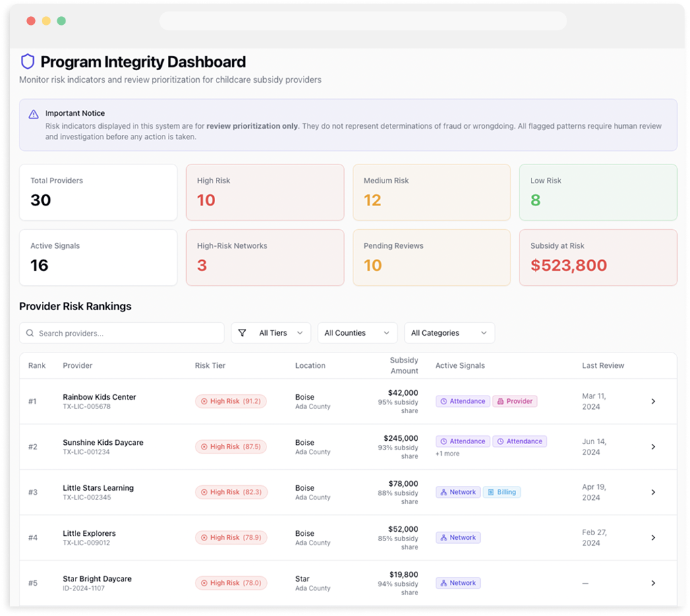Click the clock icon on Rainbow Kids' Attendance badge

(444, 401)
